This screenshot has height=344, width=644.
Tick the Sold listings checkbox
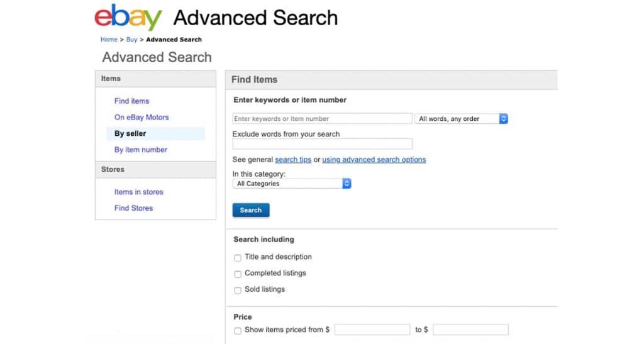pyautogui.click(x=238, y=291)
